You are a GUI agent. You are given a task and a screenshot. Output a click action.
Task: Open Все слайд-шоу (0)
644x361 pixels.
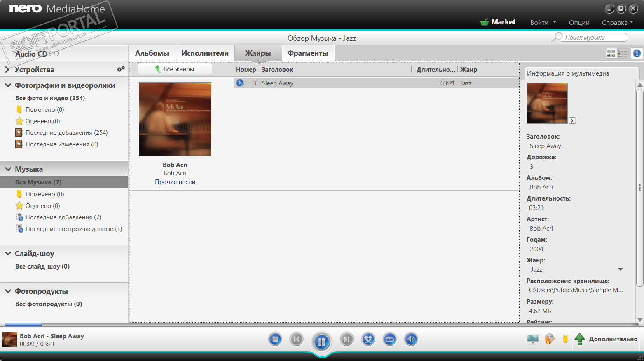click(42, 267)
